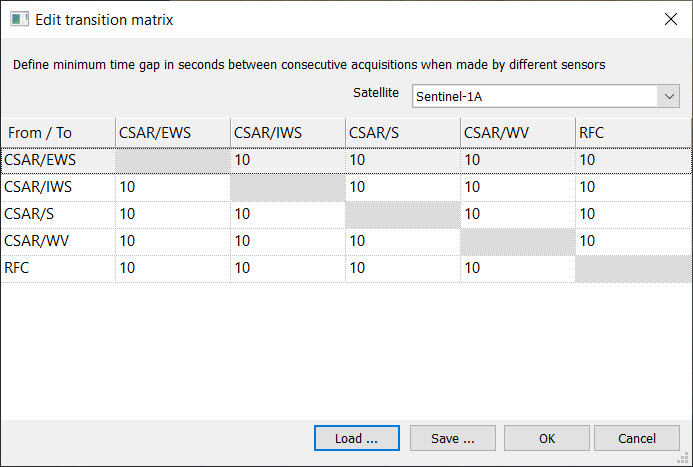Edit CSAR/EWS to CSAR/IWS gap cell
This screenshot has height=467, width=693.
pos(287,160)
